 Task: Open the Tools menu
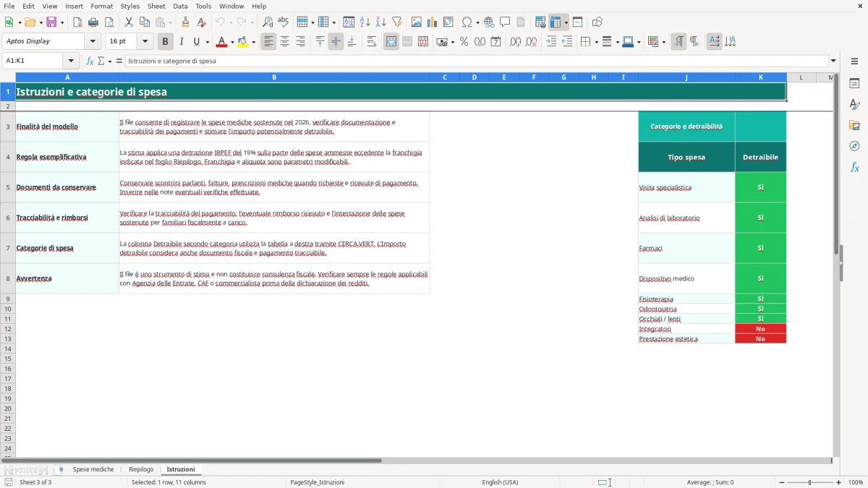pos(203,6)
